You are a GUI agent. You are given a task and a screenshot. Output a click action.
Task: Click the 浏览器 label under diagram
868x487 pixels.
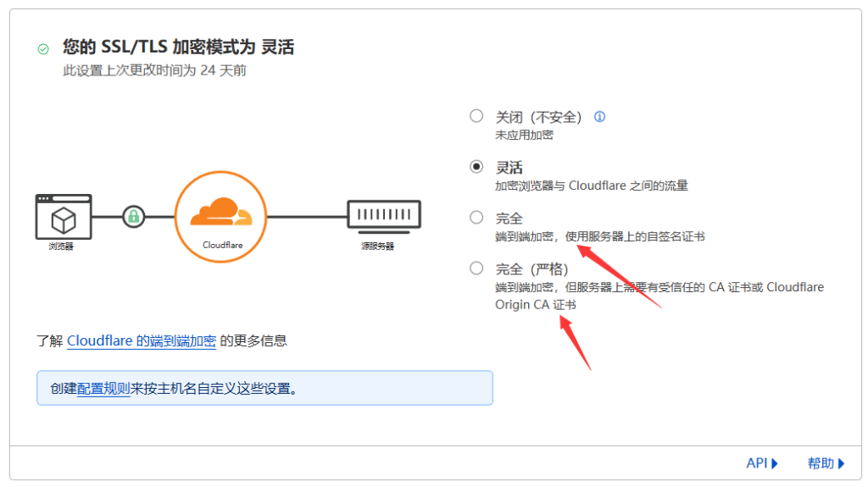61,246
